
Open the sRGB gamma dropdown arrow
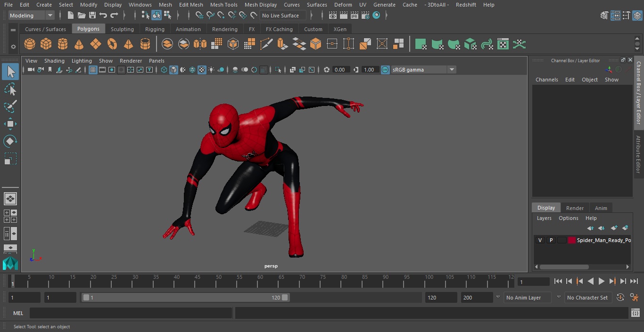[452, 70]
